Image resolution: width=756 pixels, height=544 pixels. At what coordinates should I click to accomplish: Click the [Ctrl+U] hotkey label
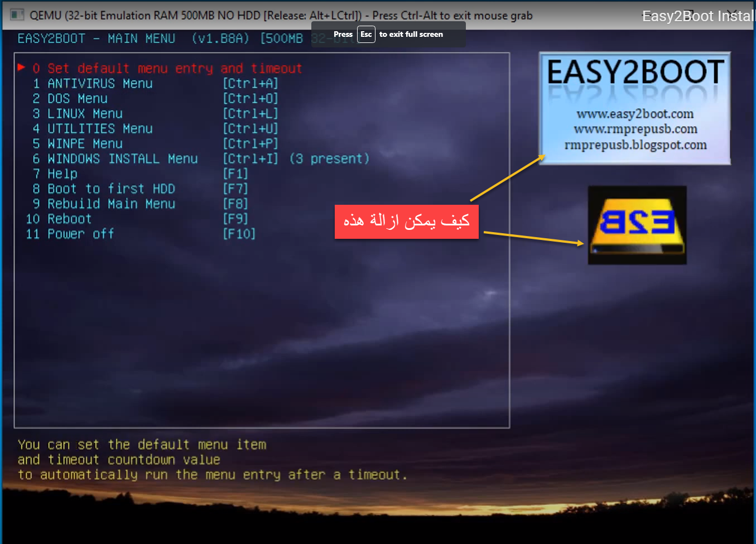click(x=251, y=129)
